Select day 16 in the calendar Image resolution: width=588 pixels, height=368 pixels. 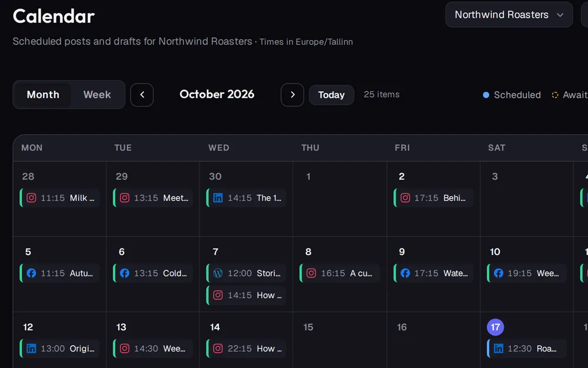tap(402, 327)
